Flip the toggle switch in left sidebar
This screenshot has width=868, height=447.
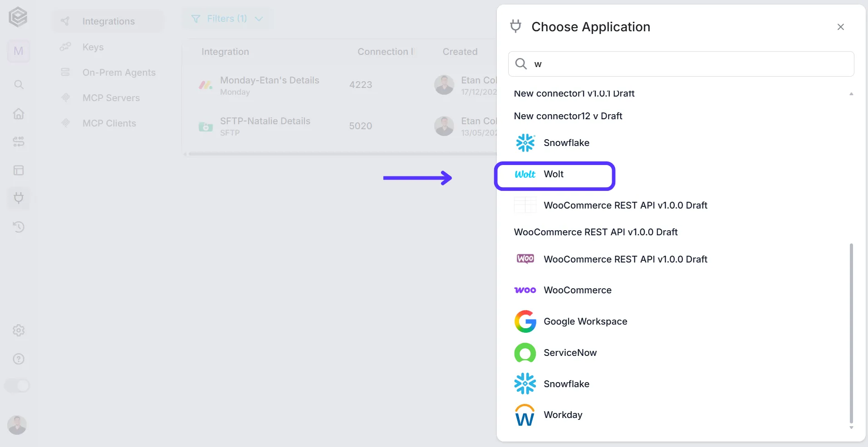click(17, 386)
